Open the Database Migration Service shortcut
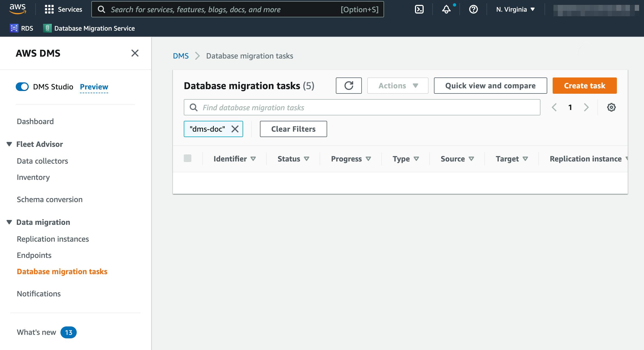Viewport: 644px width, 350px height. (89, 28)
